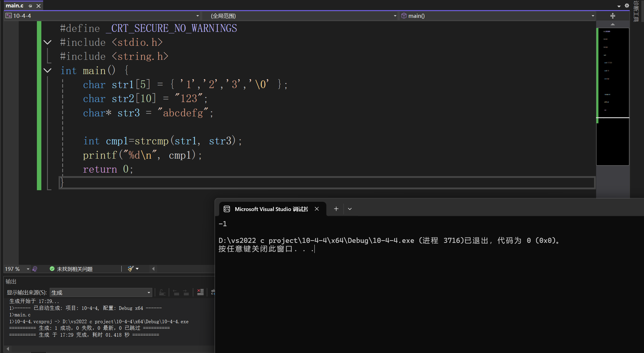This screenshot has height=353, width=644.
Task: Close the main.c editor tab
Action: click(x=38, y=6)
